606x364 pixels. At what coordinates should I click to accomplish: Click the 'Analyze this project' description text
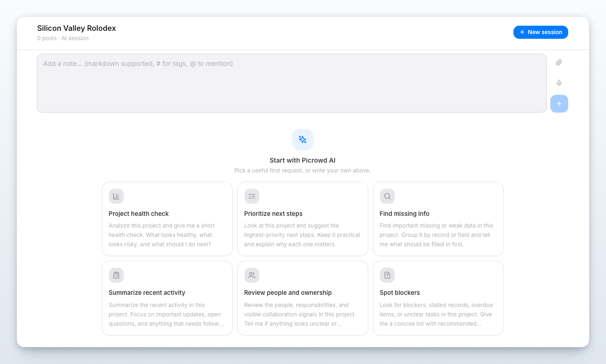click(x=162, y=235)
